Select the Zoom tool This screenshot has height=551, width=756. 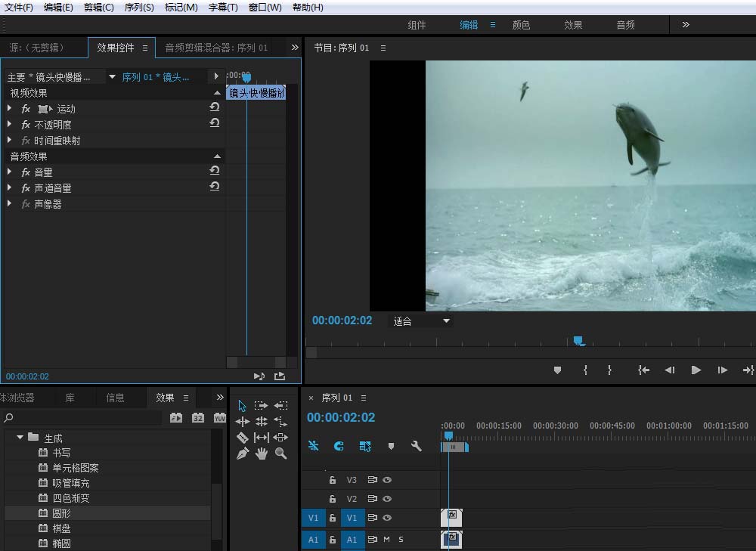pos(280,453)
